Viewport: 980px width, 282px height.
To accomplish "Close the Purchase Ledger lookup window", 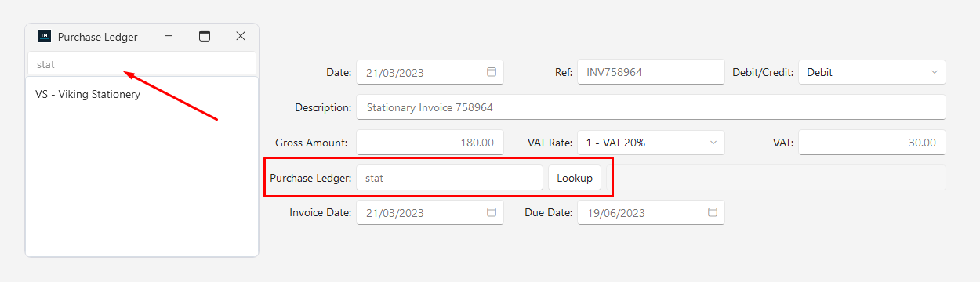I will [x=241, y=36].
